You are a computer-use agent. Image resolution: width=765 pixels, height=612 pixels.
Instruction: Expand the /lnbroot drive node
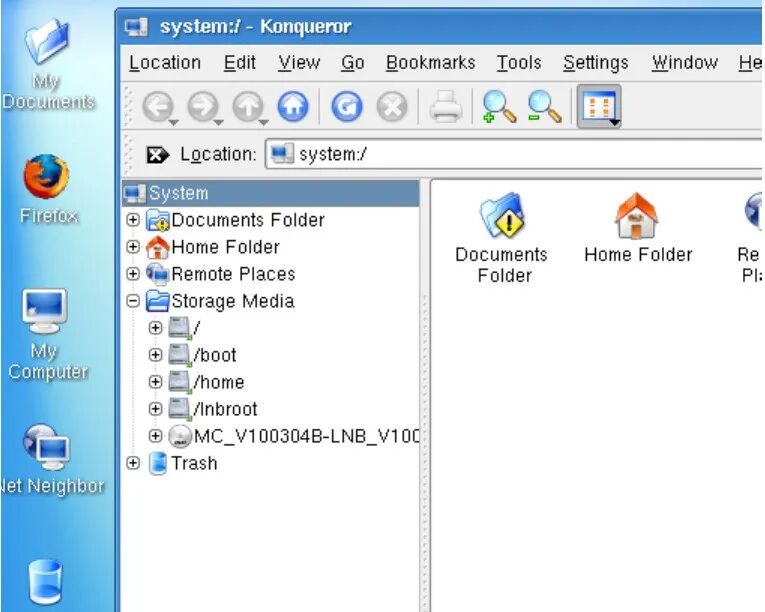[155, 408]
